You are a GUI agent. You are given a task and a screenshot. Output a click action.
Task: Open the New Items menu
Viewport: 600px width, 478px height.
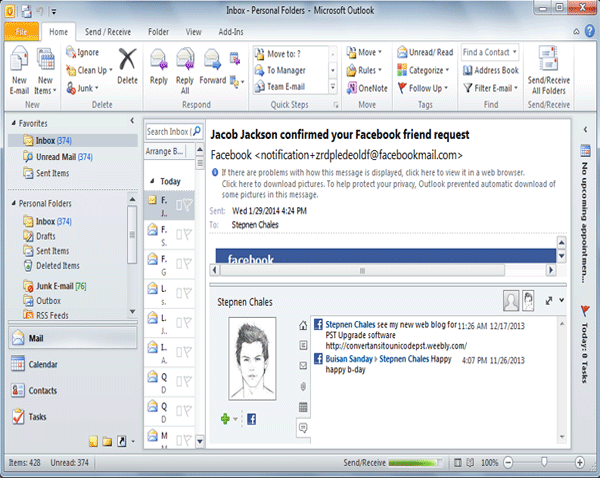46,70
